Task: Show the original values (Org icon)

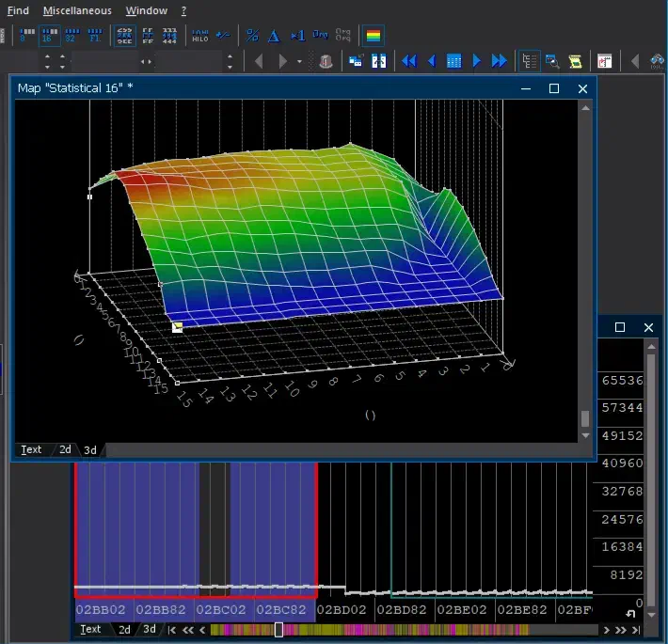Action: [x=321, y=35]
